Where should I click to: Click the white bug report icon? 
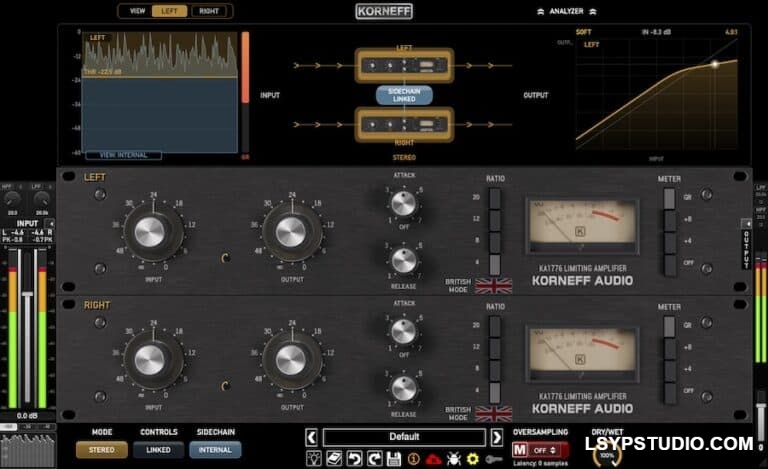[454, 459]
